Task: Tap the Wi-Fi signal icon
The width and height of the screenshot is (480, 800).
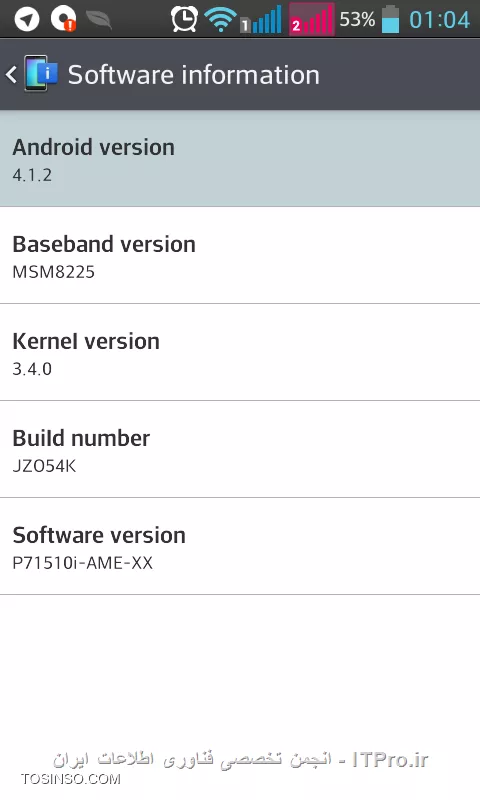Action: (x=220, y=20)
